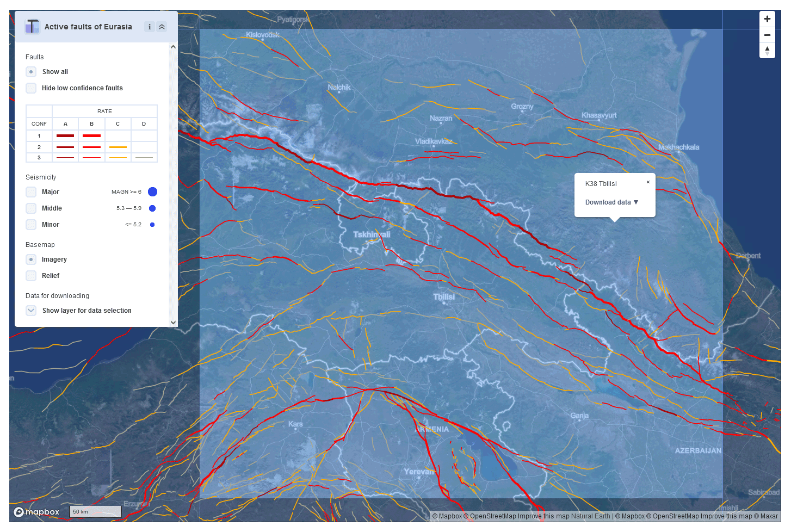This screenshot has height=532, width=791.
Task: Open the OpenStreetMap attribution link
Action: click(493, 516)
